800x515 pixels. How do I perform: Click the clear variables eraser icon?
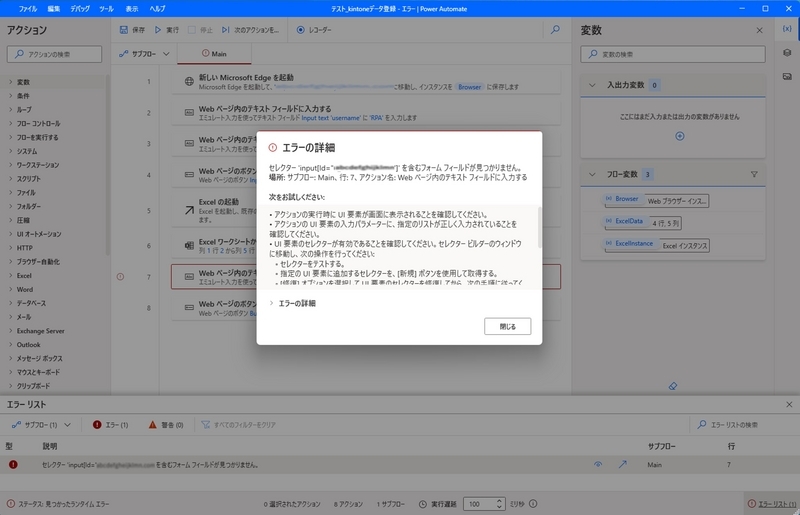point(673,386)
